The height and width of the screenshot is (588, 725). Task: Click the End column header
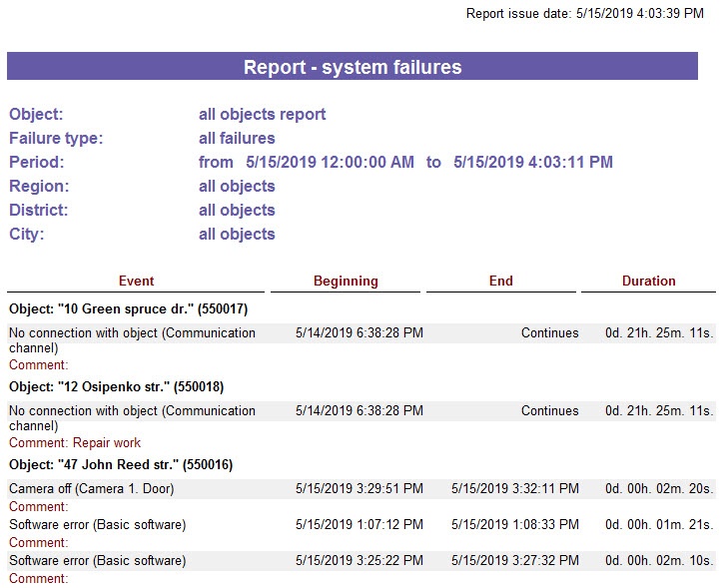(x=500, y=282)
